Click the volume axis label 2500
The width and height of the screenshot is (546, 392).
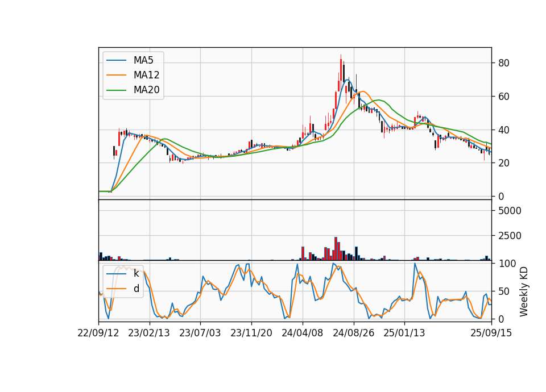pos(510,236)
